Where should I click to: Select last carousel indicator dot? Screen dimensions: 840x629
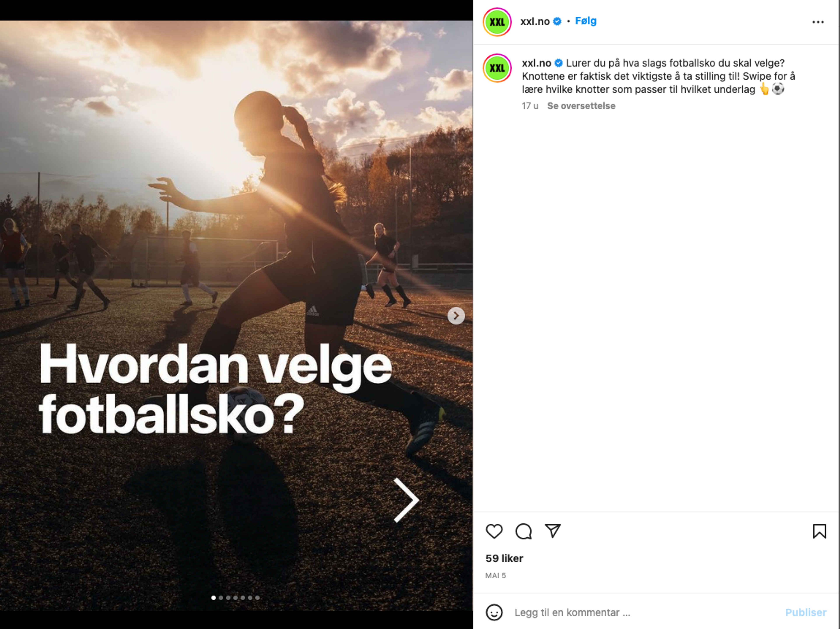click(x=257, y=598)
